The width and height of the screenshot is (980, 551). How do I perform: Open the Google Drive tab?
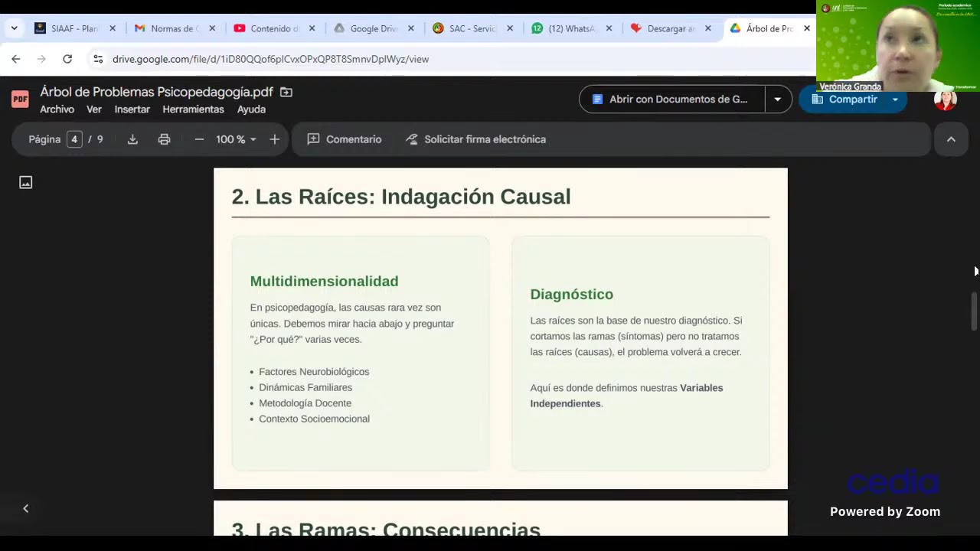[373, 28]
